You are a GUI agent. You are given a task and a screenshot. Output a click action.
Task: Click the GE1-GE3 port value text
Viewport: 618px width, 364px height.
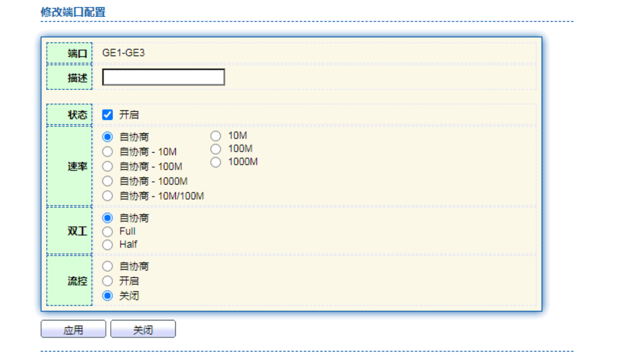123,53
